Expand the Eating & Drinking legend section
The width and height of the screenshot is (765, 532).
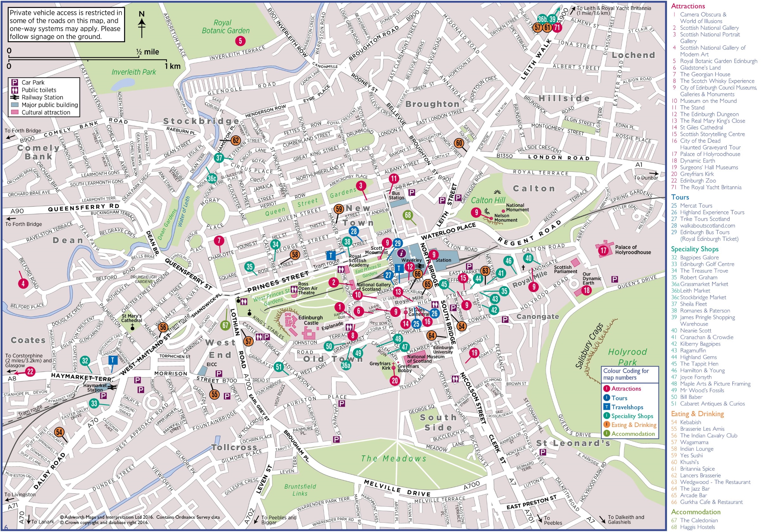tap(698, 414)
